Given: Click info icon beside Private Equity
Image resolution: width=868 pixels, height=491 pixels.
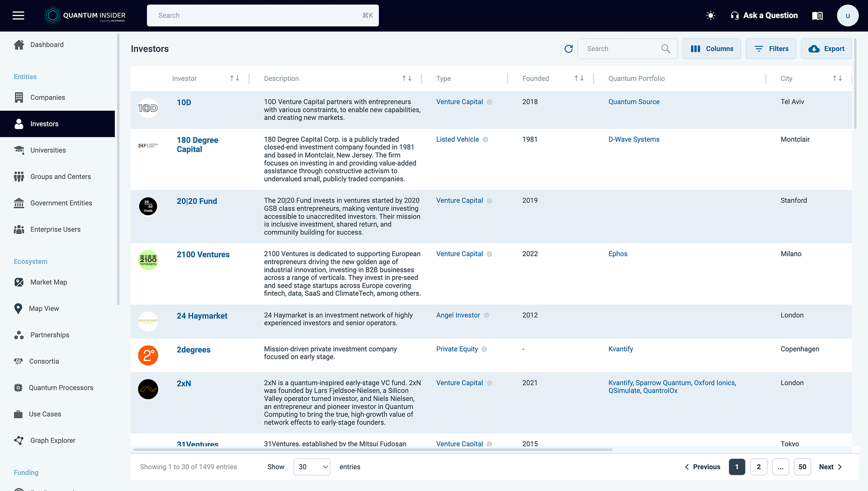Looking at the screenshot, I should click(x=484, y=349).
